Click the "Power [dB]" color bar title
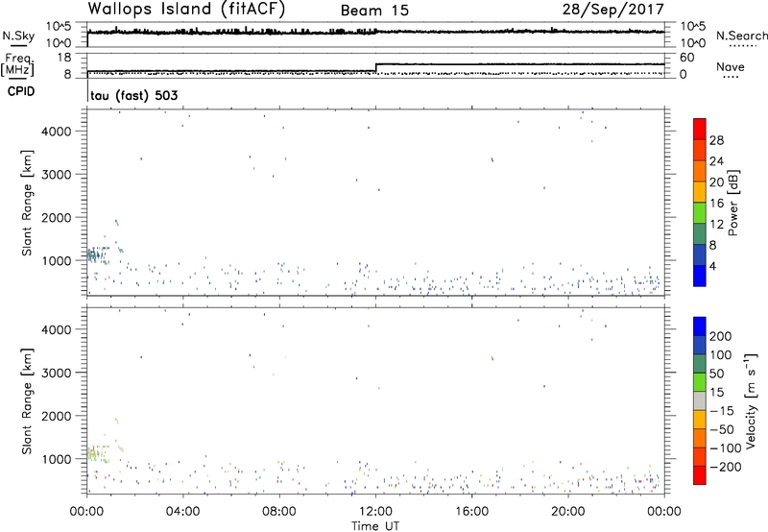This screenshot has width=768, height=532. pos(733,203)
